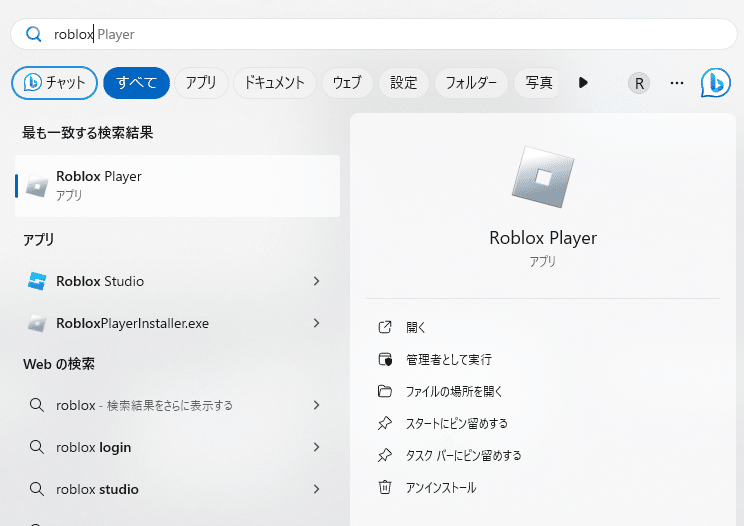Expand the roblox web search chevron
Image resolution: width=744 pixels, height=526 pixels.
316,405
